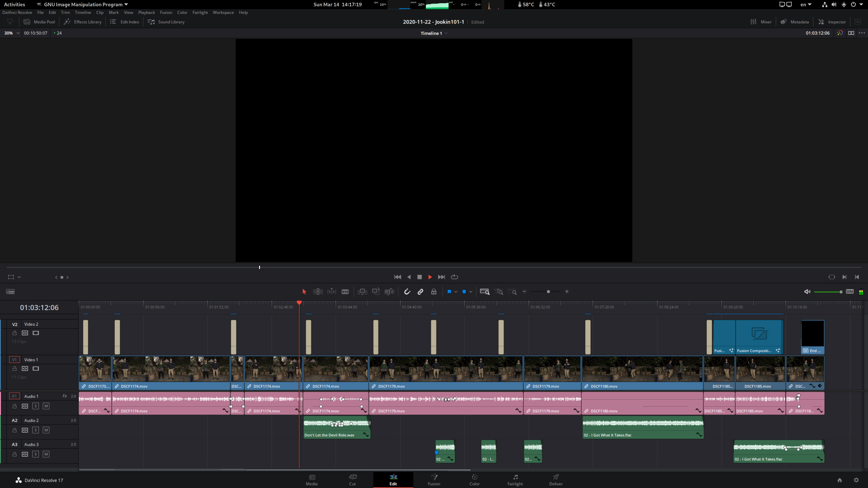Switch to the Color page
868x488 pixels.
(474, 480)
